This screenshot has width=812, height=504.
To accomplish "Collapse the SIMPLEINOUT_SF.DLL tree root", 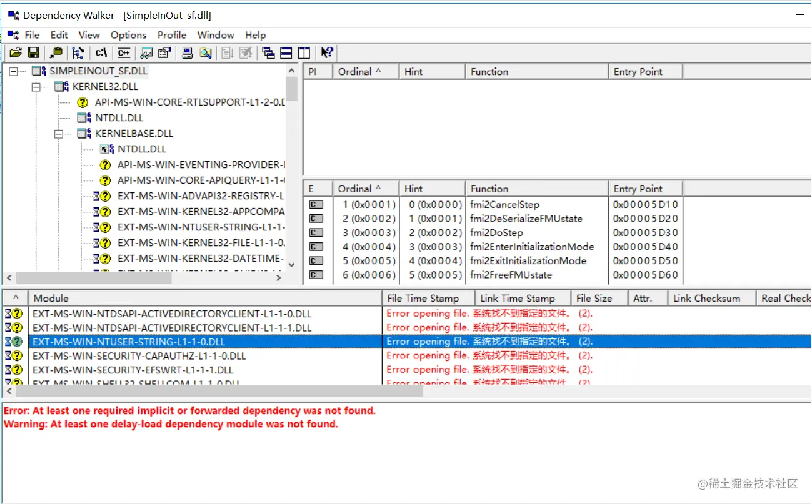I will [14, 71].
